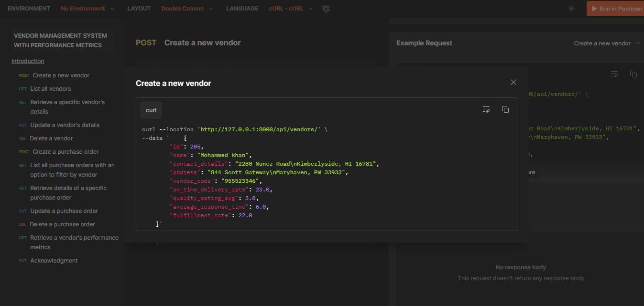This screenshot has height=306, width=644.
Task: Select List all vendors request
Action: click(x=50, y=89)
